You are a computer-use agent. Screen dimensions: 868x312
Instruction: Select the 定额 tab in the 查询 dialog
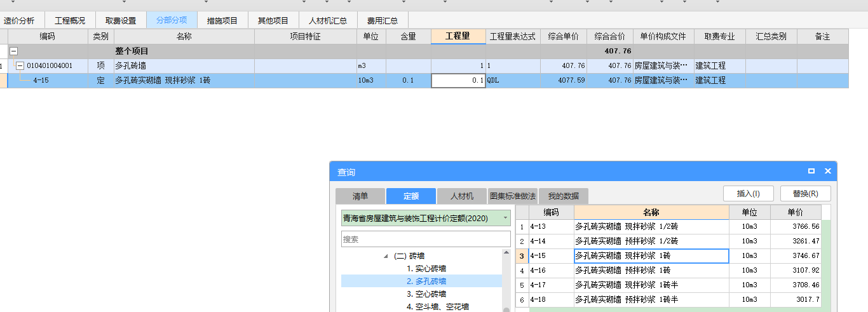tap(411, 196)
